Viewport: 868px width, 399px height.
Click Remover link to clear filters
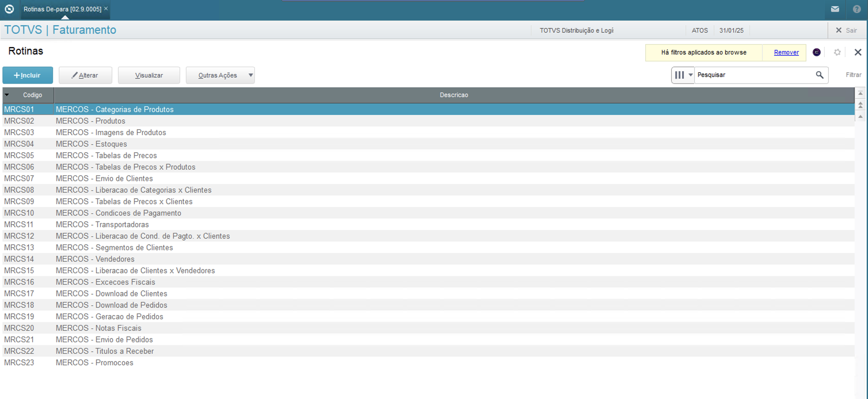point(786,52)
